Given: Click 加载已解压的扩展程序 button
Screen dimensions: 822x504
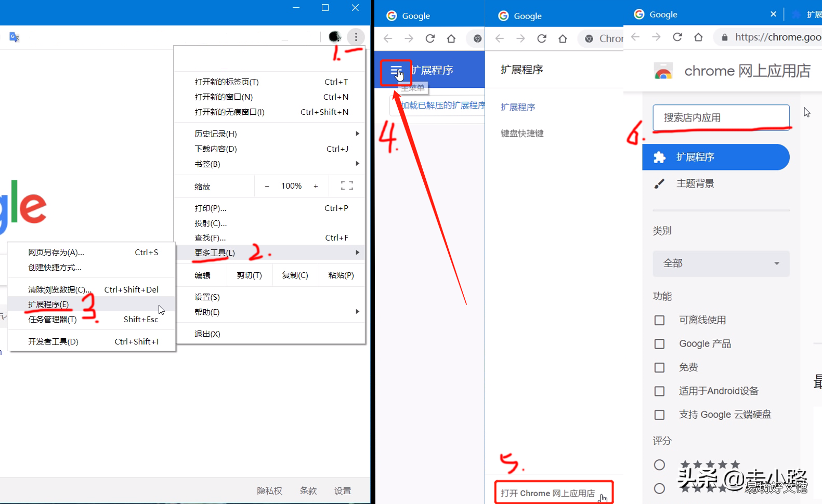Looking at the screenshot, I should [438, 105].
